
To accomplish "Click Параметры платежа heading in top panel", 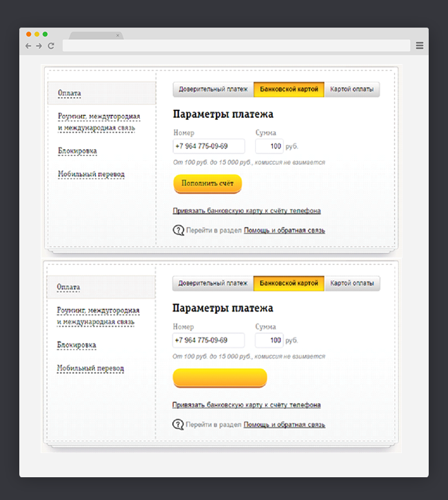I will 223,114.
